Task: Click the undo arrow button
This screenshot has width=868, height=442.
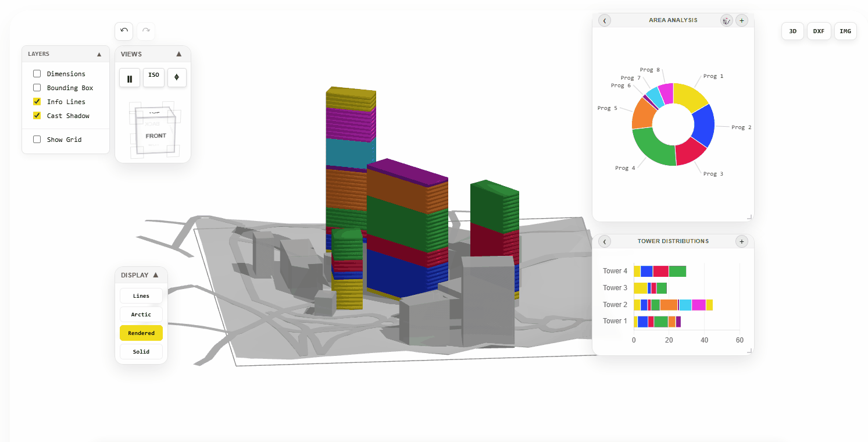Action: point(124,30)
